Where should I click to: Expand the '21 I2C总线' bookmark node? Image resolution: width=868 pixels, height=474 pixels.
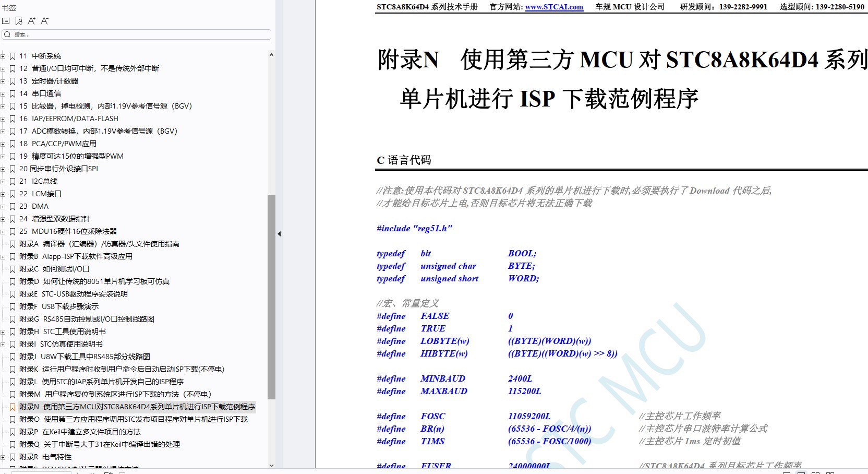coord(3,181)
